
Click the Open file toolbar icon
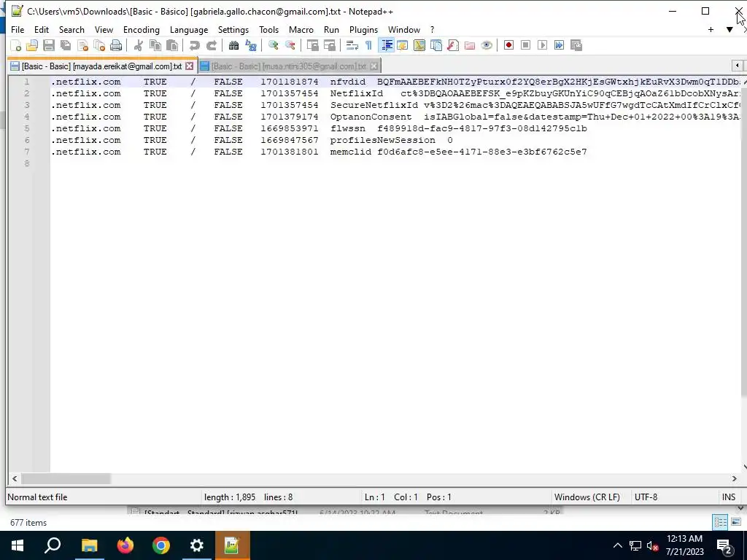(x=32, y=45)
